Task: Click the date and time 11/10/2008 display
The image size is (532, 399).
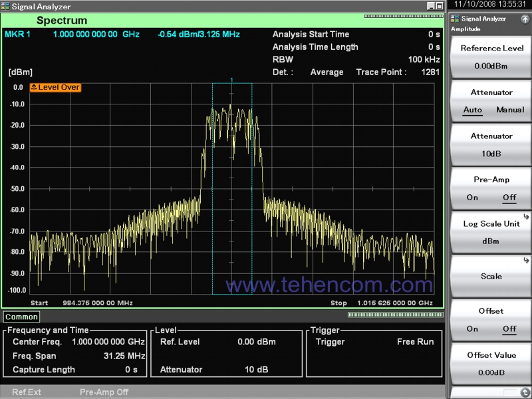Action: pos(489,4)
